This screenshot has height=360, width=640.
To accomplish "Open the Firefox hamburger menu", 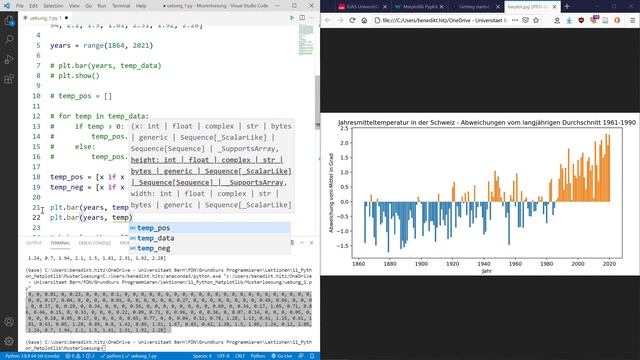I will [x=632, y=20].
